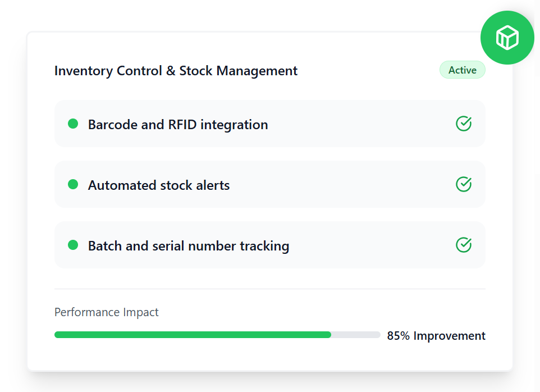Click the Inventory Control & Stock Management title
Screen dimensions: 540x392
point(176,71)
